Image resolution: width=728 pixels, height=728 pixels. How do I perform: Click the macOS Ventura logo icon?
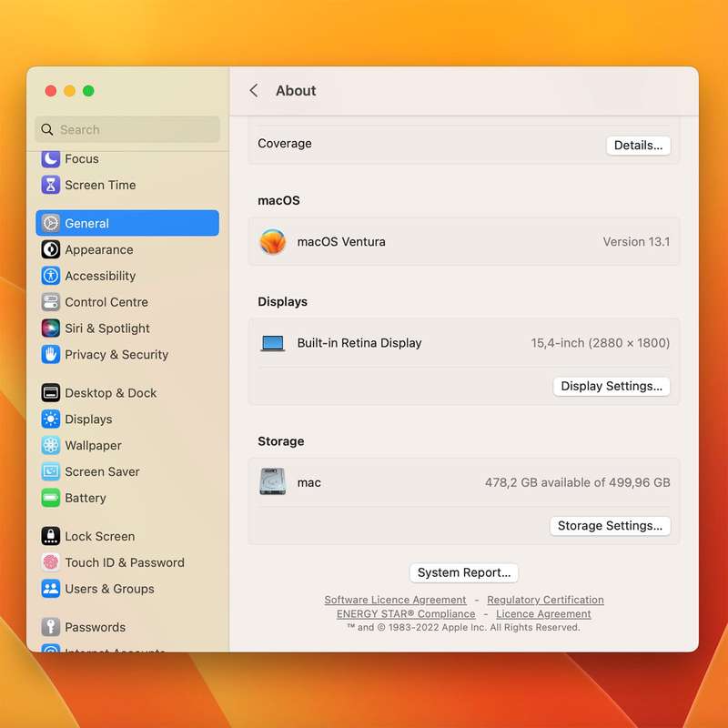[272, 242]
